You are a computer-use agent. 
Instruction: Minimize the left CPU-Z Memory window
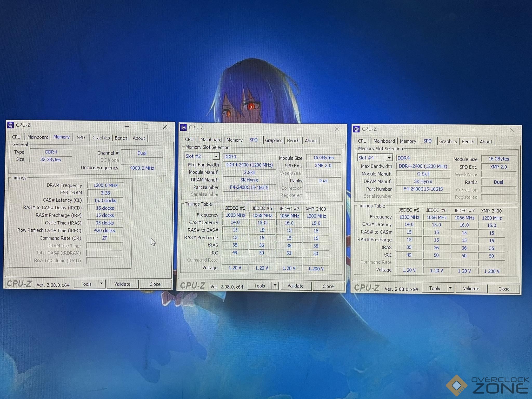(x=127, y=127)
